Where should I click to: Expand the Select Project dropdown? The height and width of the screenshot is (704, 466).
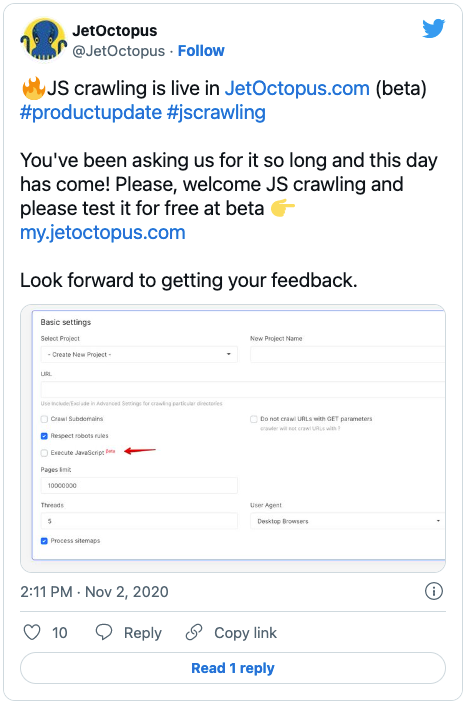click(x=139, y=354)
